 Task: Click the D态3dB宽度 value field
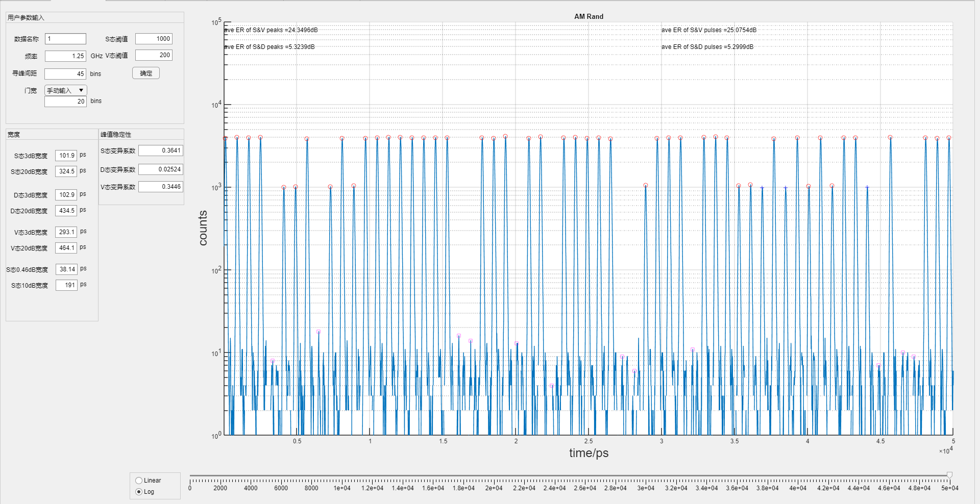point(66,195)
